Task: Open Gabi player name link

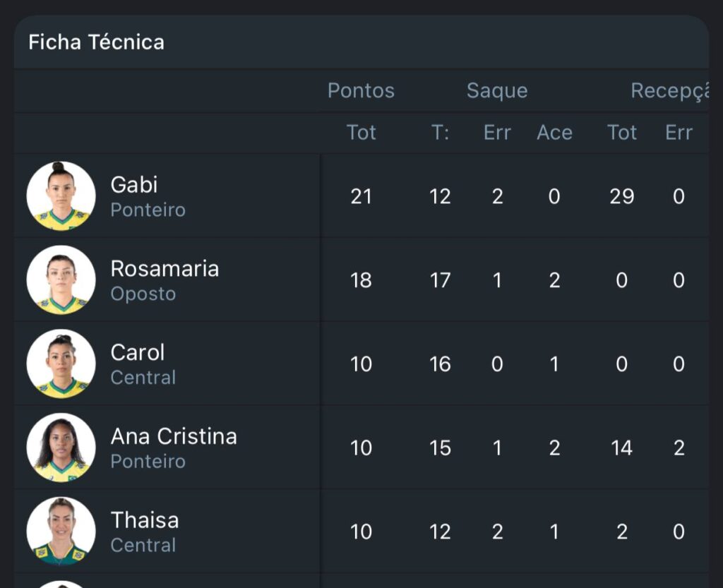Action: coord(134,185)
